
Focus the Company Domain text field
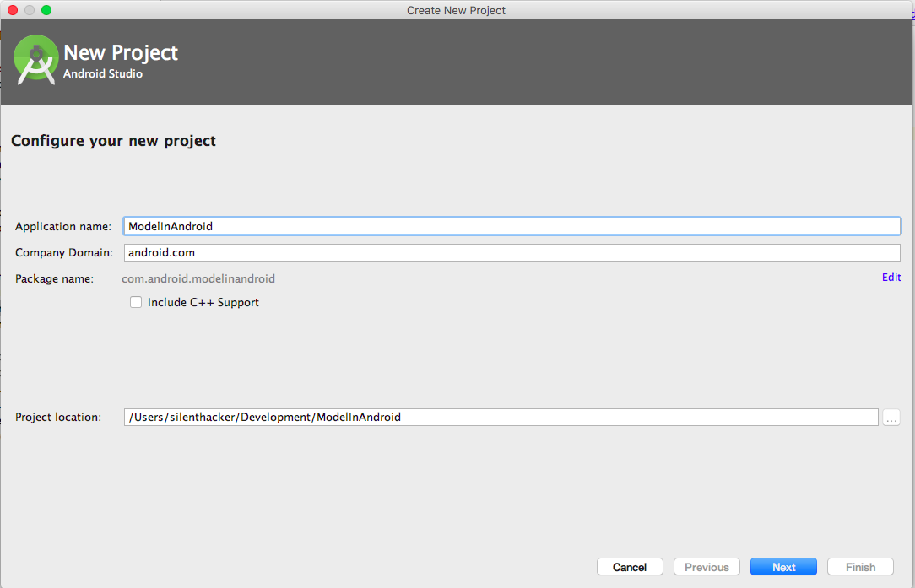coord(512,252)
